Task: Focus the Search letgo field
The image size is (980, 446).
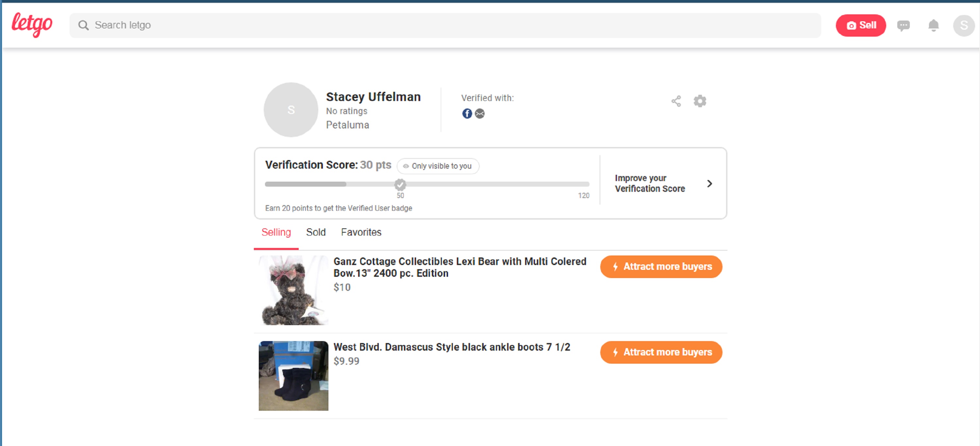Action: 445,25
